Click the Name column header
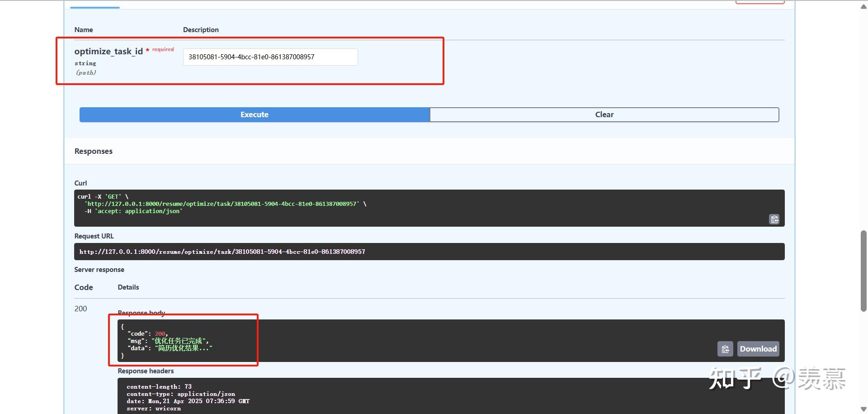The width and height of the screenshot is (868, 414). tap(84, 29)
